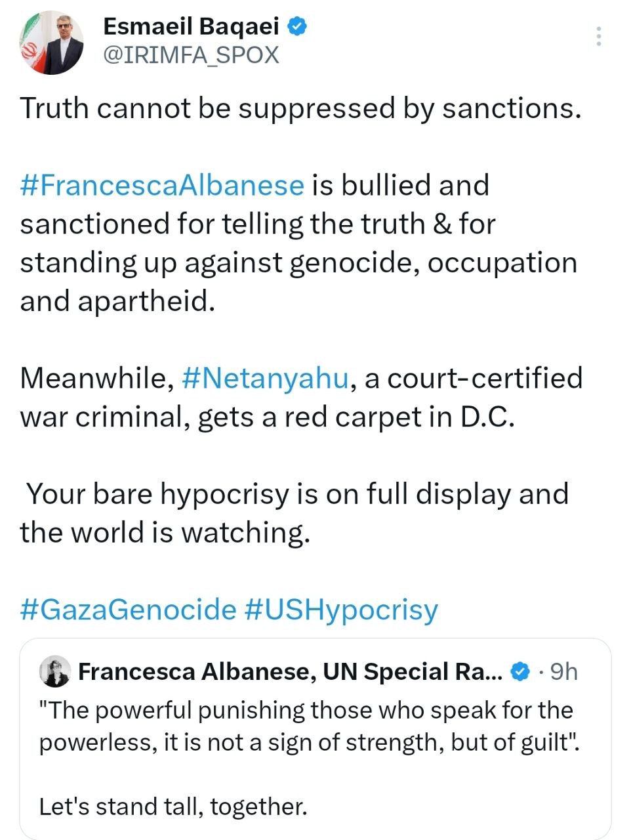Click the verified badge beside Esmaeil Baqaei
Viewport: 631px width, 840px height.
tap(297, 26)
